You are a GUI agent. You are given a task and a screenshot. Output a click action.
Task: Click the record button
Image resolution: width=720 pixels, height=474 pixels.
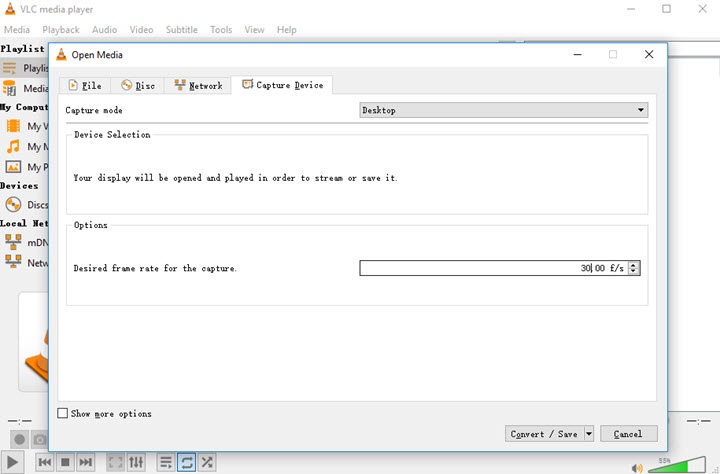(19, 440)
